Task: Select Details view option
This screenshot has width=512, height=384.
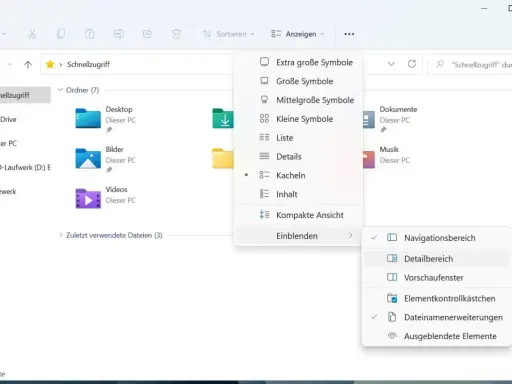Action: coord(299,156)
